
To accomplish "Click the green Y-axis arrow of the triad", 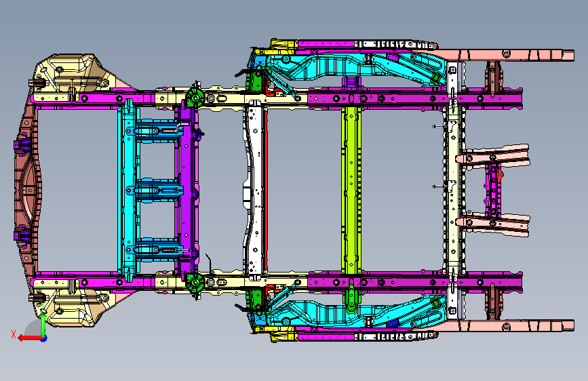I will (x=43, y=324).
